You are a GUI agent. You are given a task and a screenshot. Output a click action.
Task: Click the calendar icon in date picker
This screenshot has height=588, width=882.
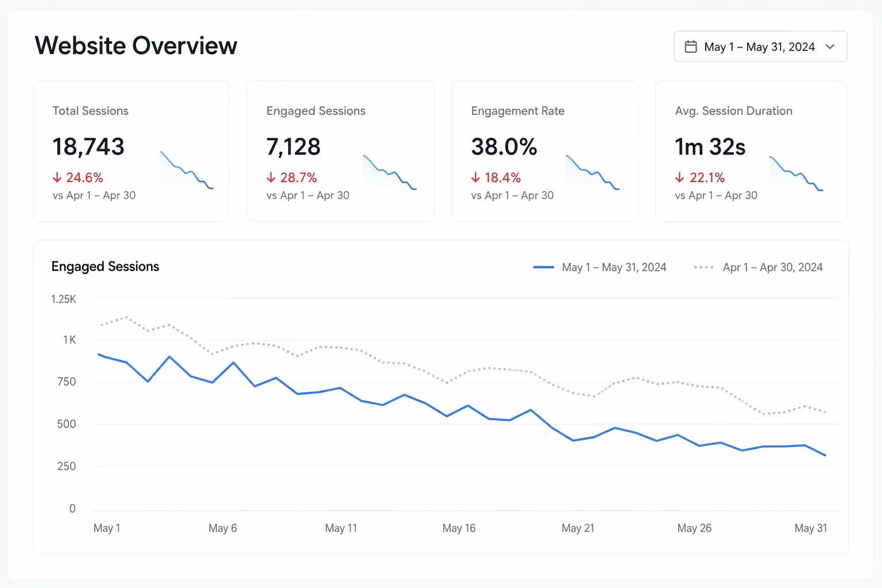[691, 47]
